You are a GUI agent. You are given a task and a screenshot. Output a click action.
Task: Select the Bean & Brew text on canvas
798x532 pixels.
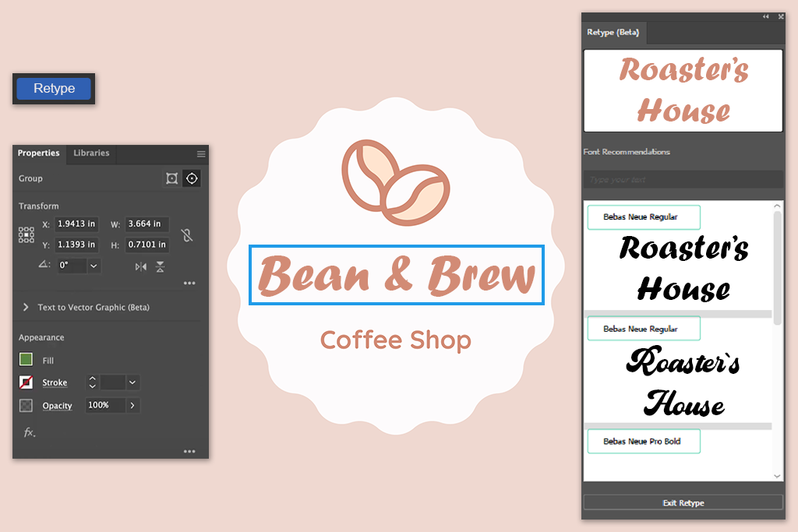[397, 275]
